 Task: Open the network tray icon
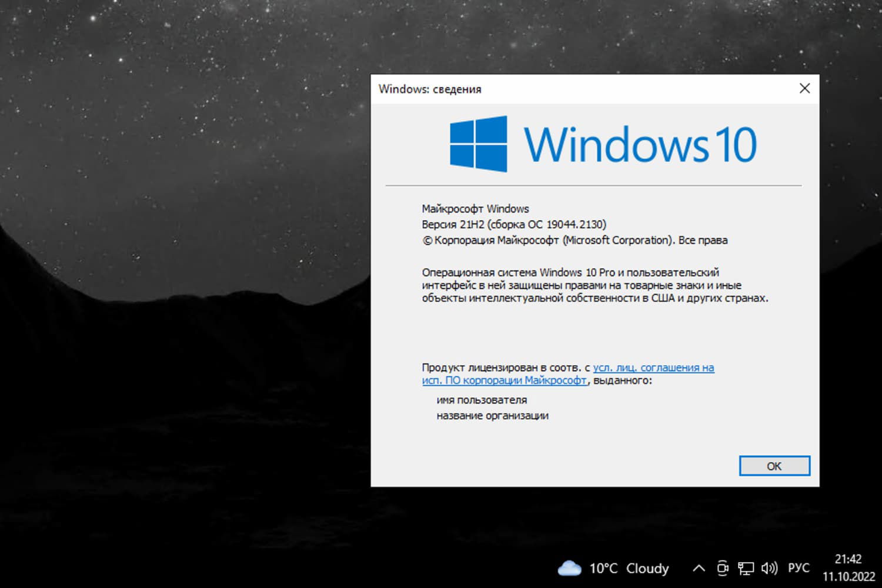(746, 568)
